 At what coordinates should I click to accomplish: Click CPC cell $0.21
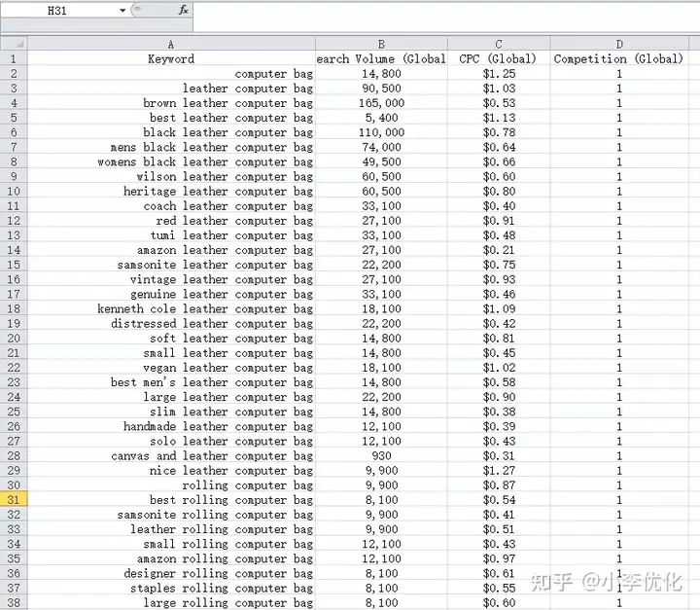[499, 250]
